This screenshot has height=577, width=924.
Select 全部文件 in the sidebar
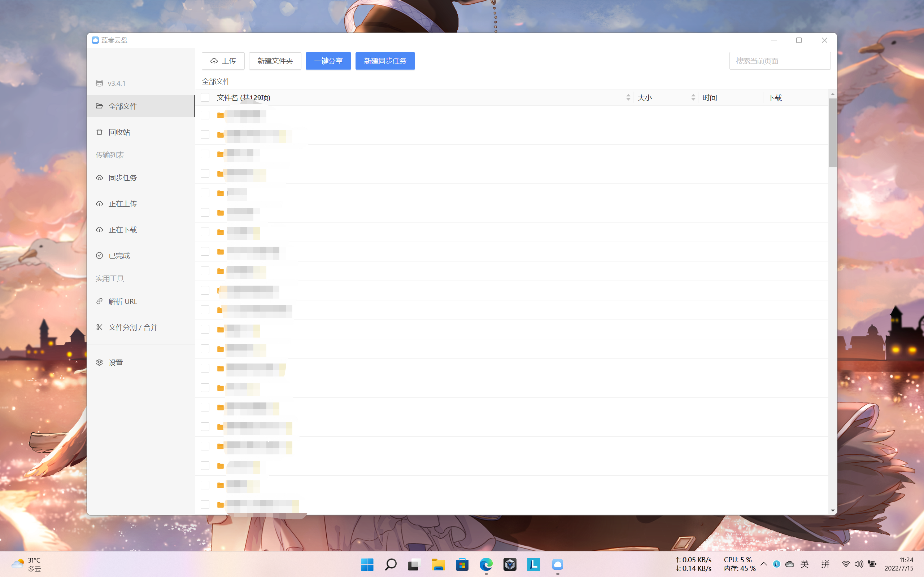pos(122,106)
